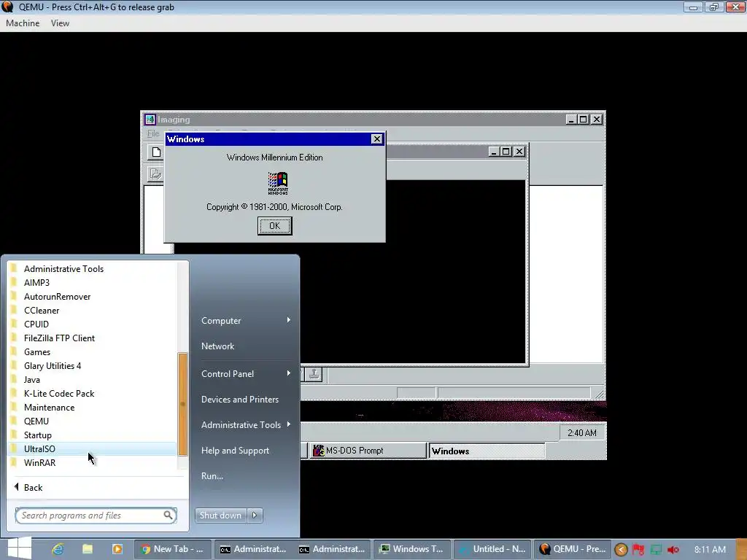747x560 pixels.
Task: Click the Action Center flag tray icon
Action: pyautogui.click(x=638, y=550)
